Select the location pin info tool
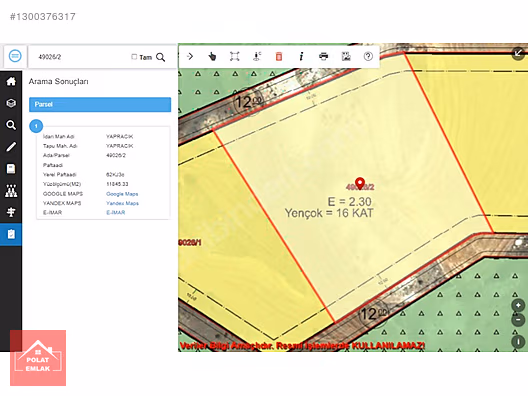This screenshot has width=528, height=396. coord(257,56)
